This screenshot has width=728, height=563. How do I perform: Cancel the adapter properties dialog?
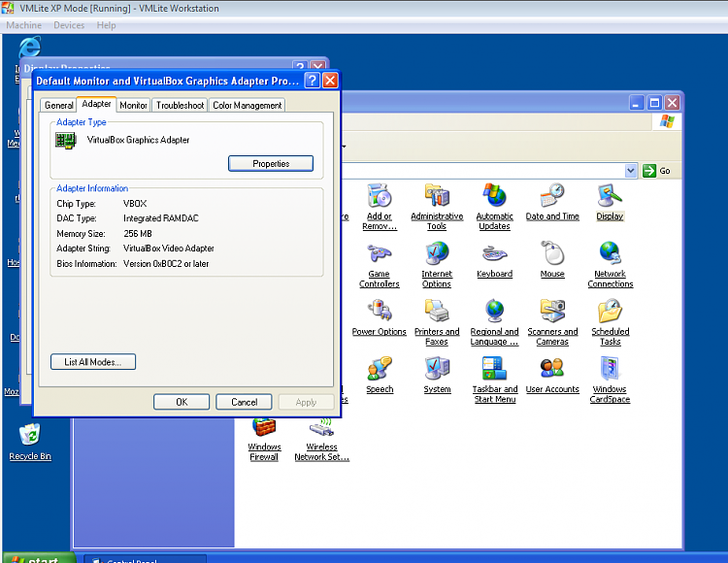[x=244, y=402]
